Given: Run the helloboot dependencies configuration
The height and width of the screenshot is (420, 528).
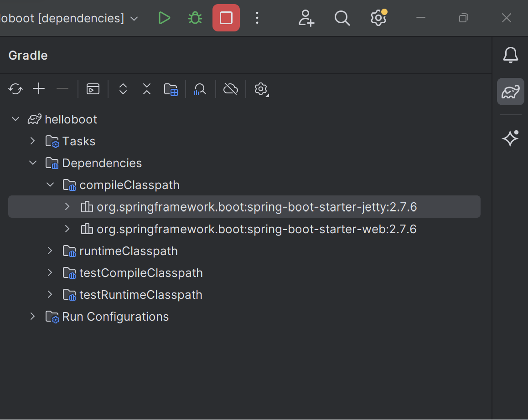Looking at the screenshot, I should click(164, 18).
